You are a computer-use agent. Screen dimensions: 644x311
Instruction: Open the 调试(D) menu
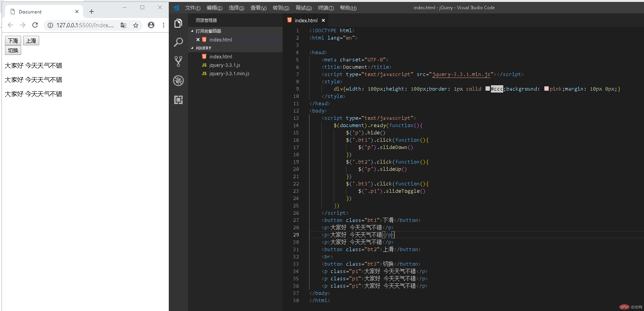[304, 8]
